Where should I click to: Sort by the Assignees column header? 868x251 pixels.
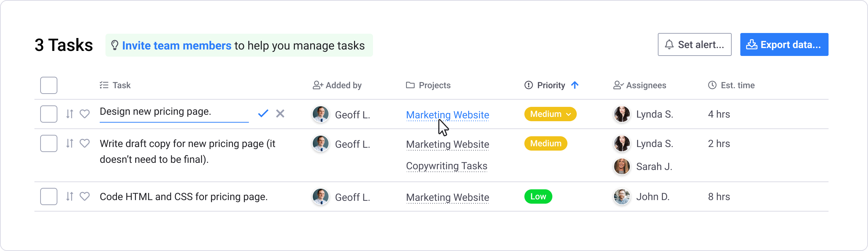coord(640,85)
